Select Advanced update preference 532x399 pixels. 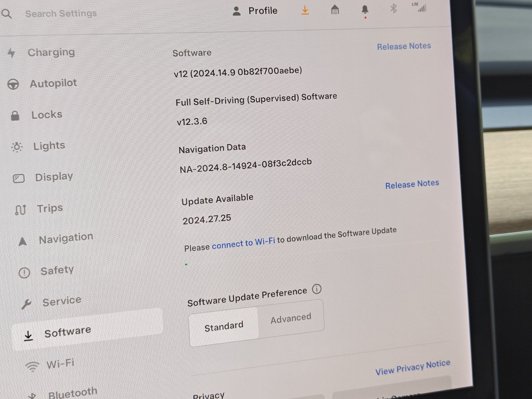pos(291,318)
